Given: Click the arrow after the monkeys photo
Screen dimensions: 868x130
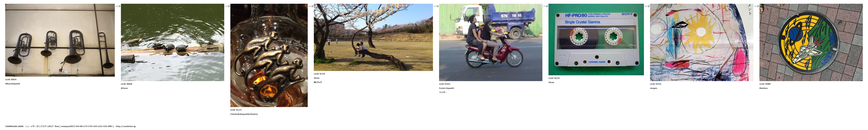Looking at the screenshot, I should [x=311, y=6].
